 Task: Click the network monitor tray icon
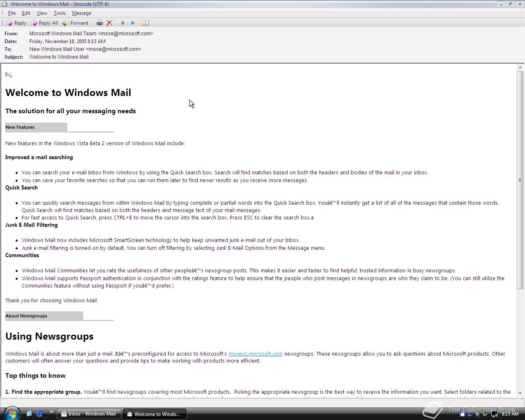[494, 414]
